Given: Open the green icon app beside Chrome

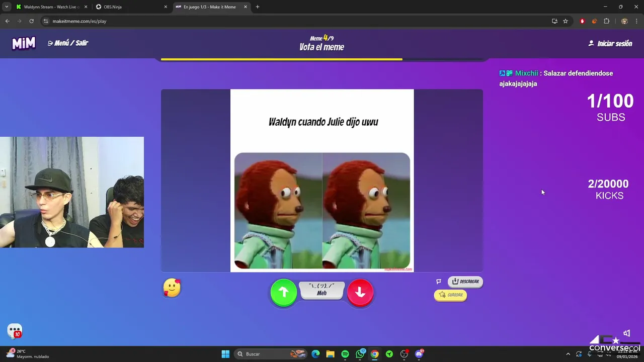Looking at the screenshot, I should (389, 354).
